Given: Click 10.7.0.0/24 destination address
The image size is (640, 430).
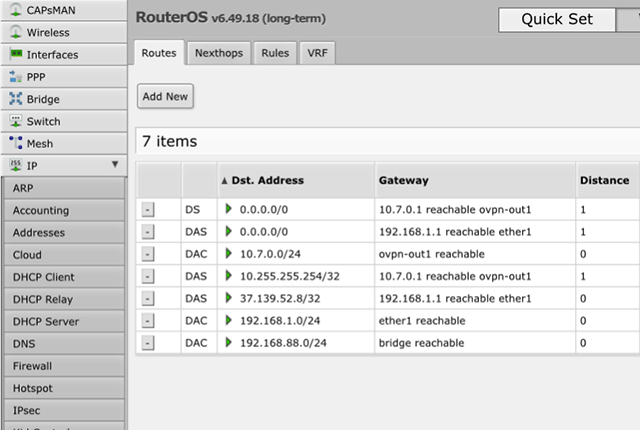Looking at the screenshot, I should [270, 254].
